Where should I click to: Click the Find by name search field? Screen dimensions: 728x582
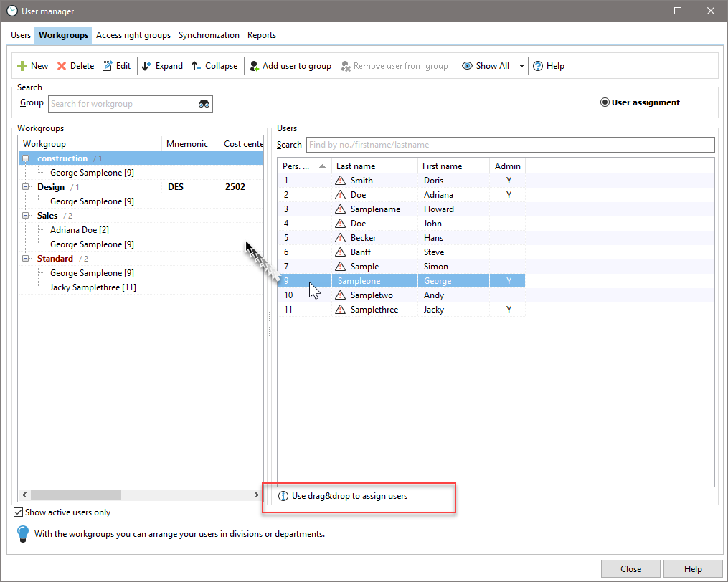(509, 145)
